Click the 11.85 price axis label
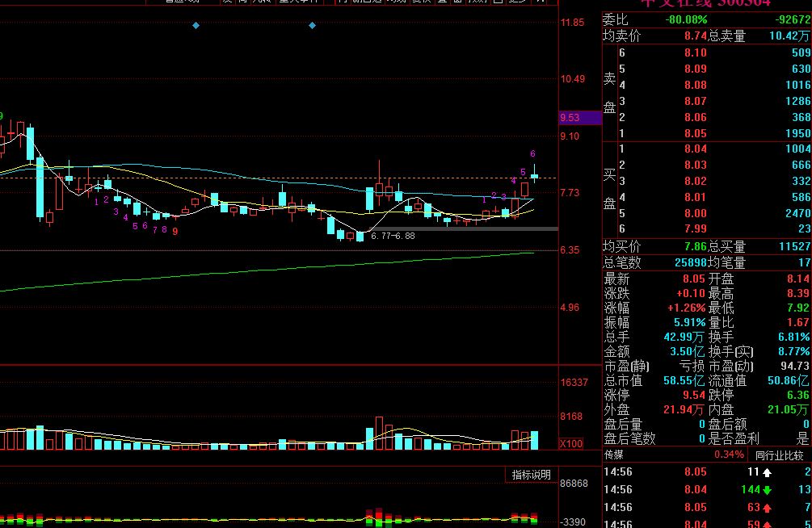The height and width of the screenshot is (528, 812). (x=572, y=23)
